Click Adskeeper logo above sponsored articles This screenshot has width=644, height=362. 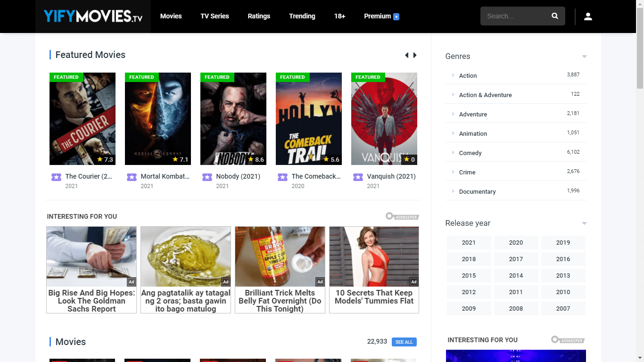click(402, 216)
